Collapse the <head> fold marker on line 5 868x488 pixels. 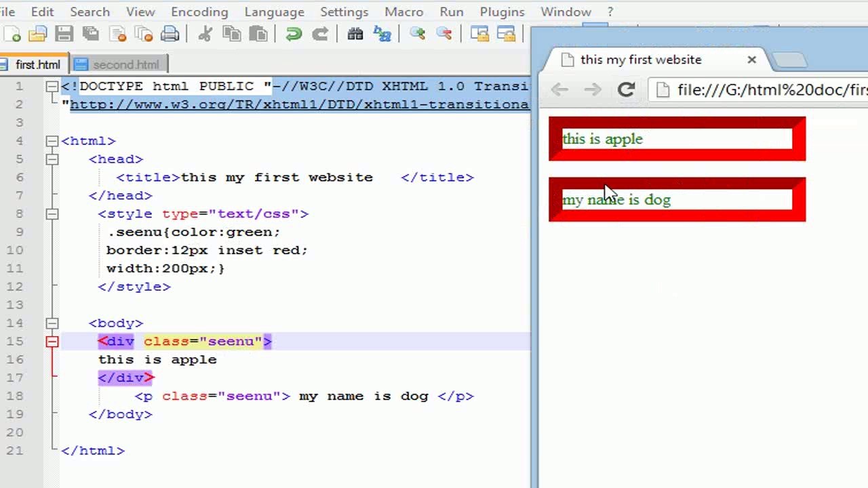[x=52, y=159]
